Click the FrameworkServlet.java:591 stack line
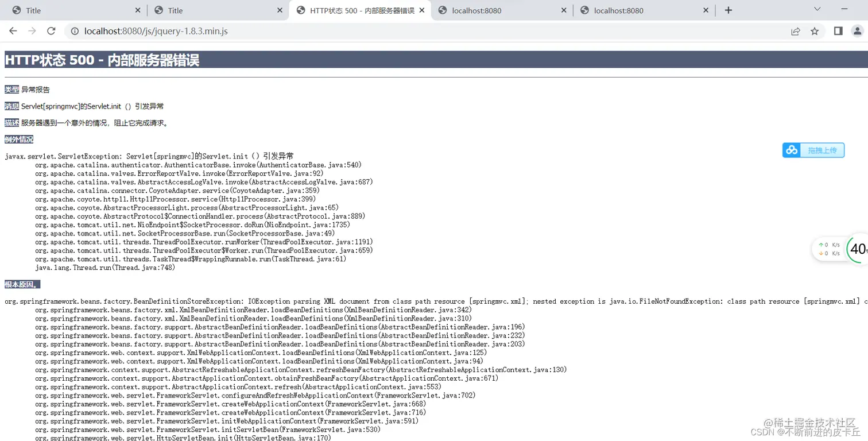 [227, 421]
